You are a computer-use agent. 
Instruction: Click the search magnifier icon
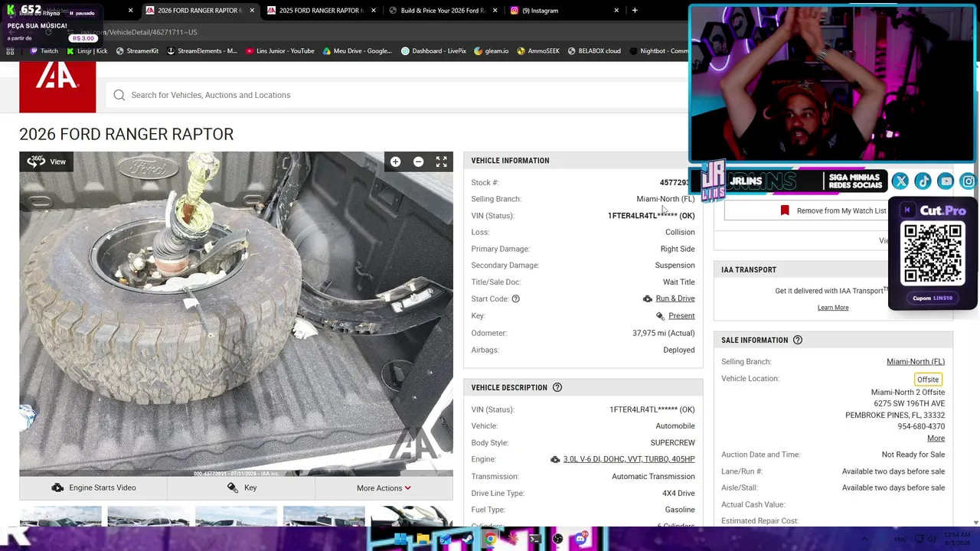point(119,95)
